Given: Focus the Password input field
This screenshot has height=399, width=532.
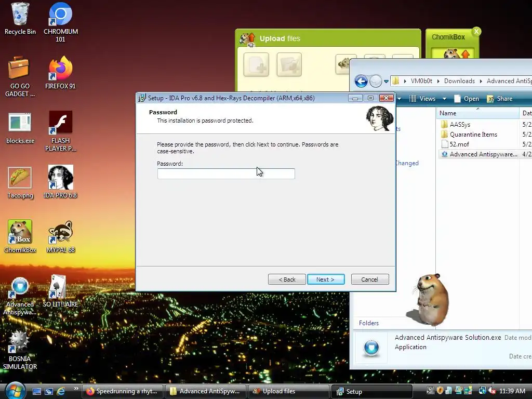Looking at the screenshot, I should click(x=226, y=174).
